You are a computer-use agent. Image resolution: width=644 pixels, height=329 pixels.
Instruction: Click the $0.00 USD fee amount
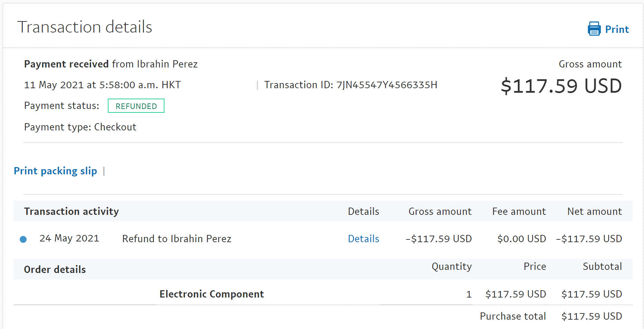coord(521,239)
